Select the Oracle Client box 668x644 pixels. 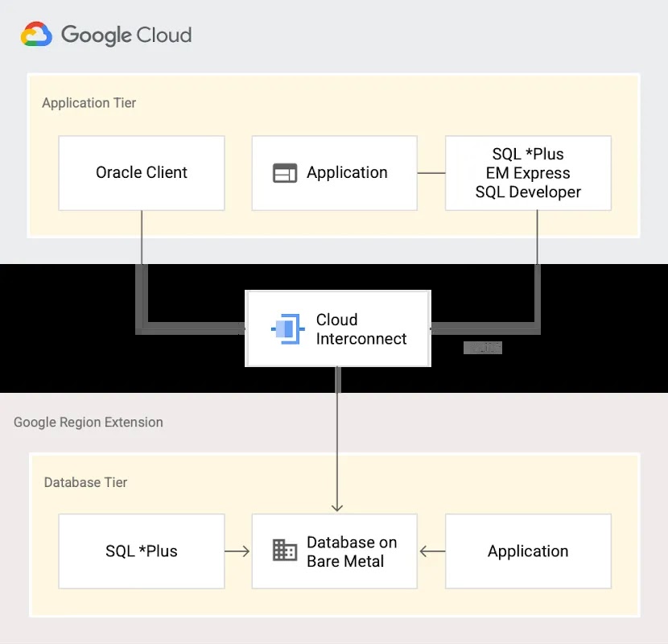(142, 172)
